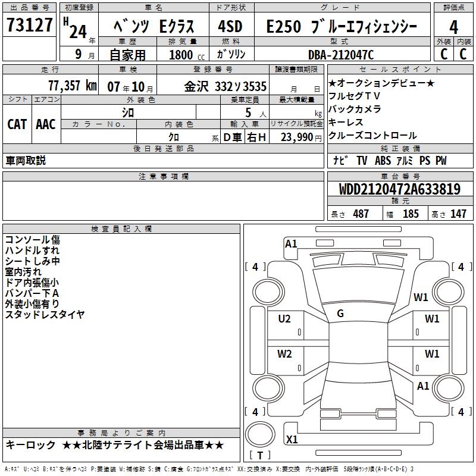Select ナビ in genuine equipment
476x476 pixels.
(340, 160)
